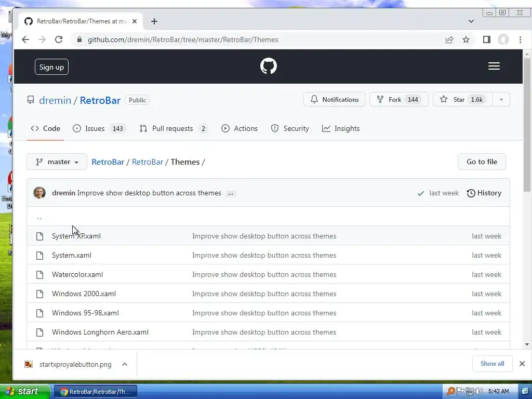Open the Chrome side panel icon
The height and width of the screenshot is (399, 532).
[486, 39]
